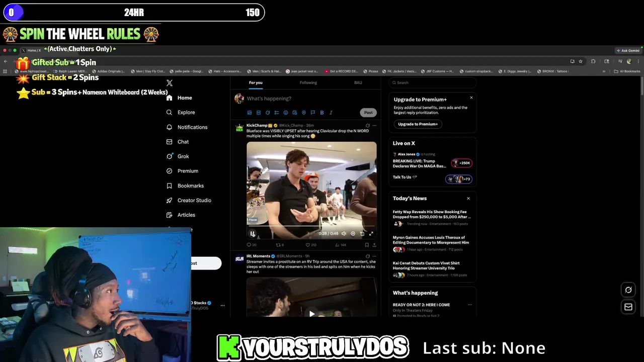
Task: Open video settings gear in KickChamp video
Action: click(353, 233)
